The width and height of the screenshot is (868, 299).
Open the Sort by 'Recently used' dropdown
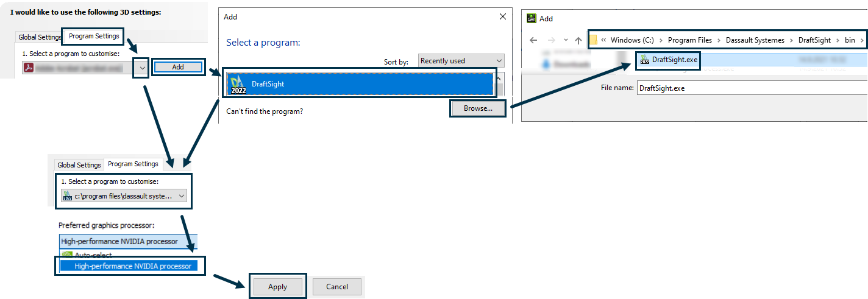click(461, 61)
